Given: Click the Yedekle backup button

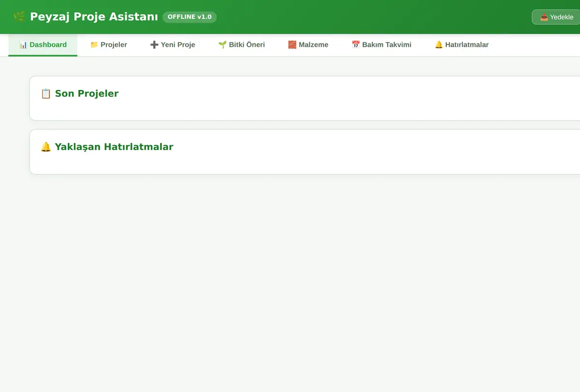Looking at the screenshot, I should (x=557, y=17).
